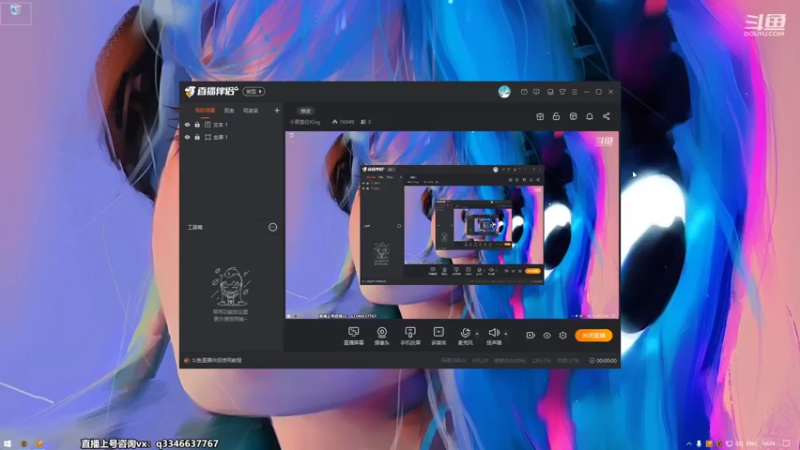Click the record video icon beside the eye
This screenshot has width=800, height=450.
[x=530, y=335]
